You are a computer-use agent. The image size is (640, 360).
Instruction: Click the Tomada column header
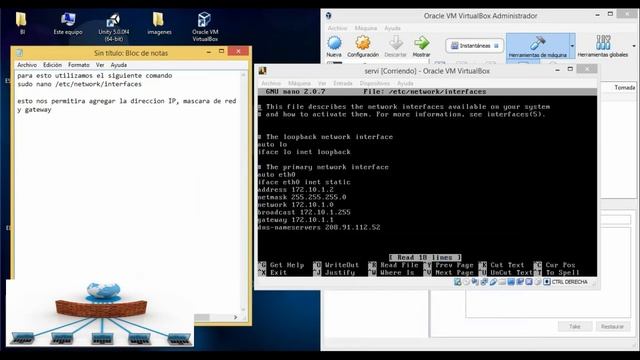pyautogui.click(x=624, y=87)
